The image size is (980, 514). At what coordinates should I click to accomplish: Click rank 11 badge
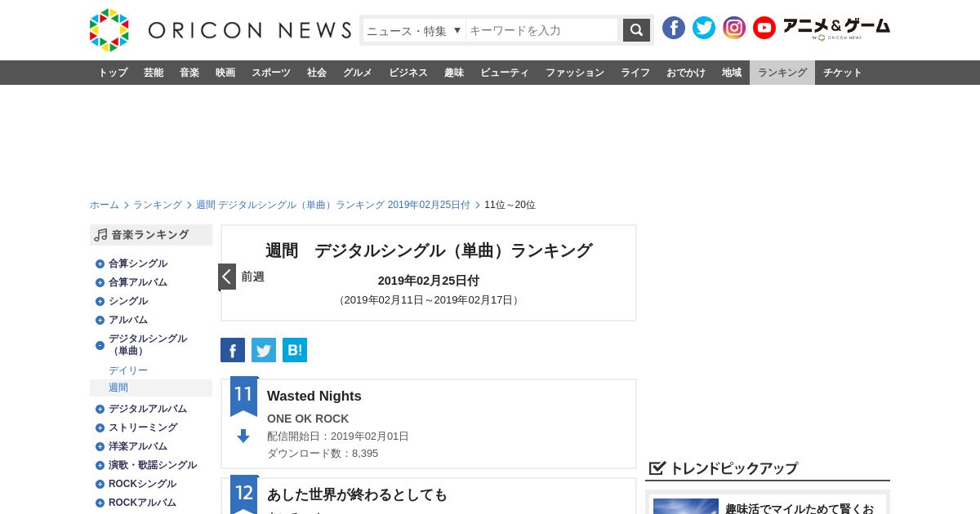click(244, 396)
